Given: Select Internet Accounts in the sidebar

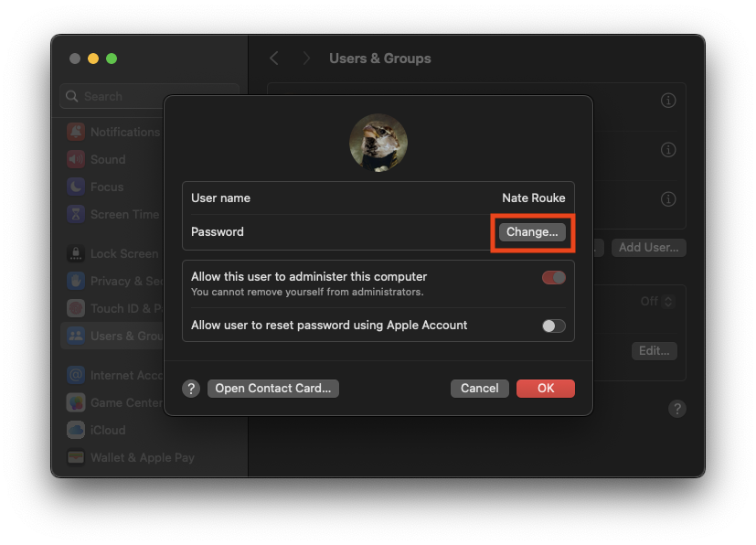Looking at the screenshot, I should tap(113, 375).
